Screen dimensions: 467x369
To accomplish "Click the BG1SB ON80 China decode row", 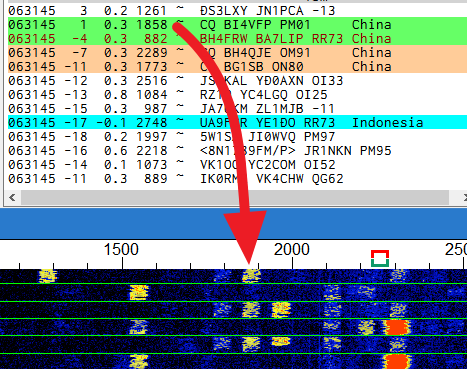I will (237, 67).
